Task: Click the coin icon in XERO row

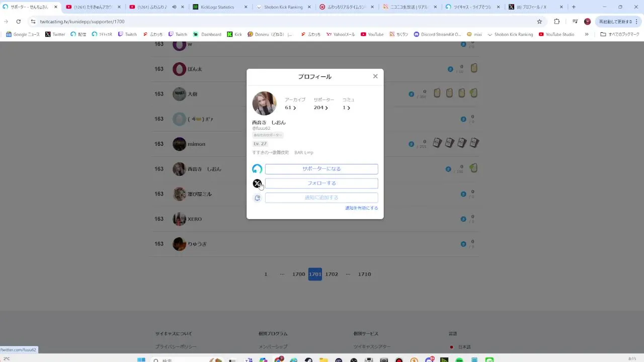Action: tap(463, 219)
